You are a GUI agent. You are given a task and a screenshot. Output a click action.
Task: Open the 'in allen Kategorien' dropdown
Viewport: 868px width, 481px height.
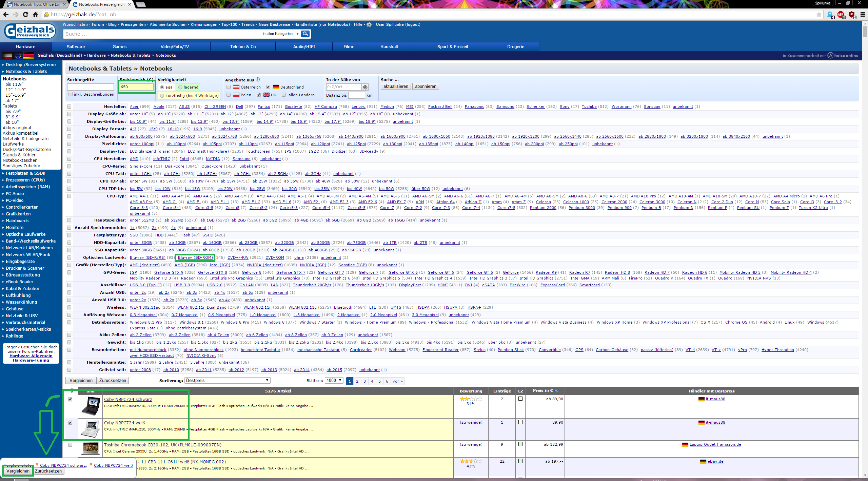280,34
